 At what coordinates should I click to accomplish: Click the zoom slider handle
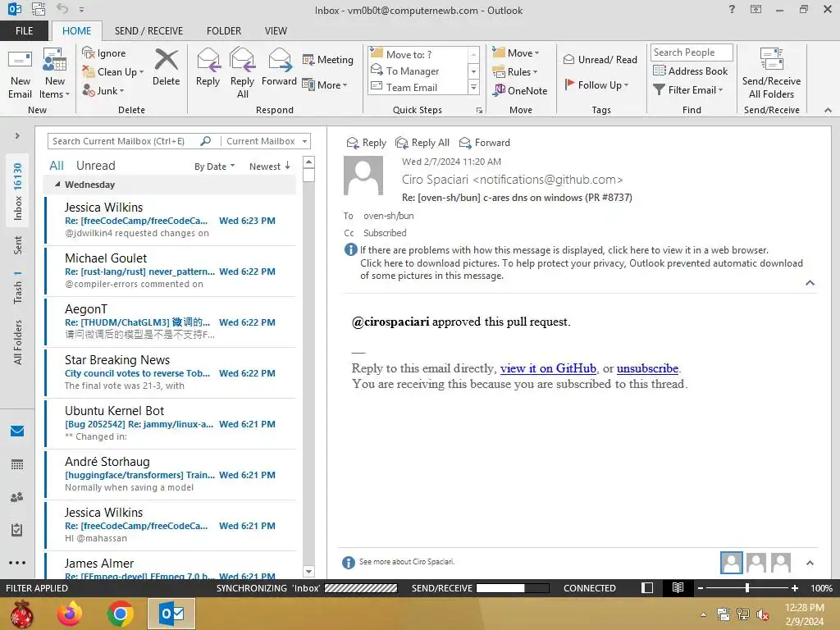click(x=747, y=588)
